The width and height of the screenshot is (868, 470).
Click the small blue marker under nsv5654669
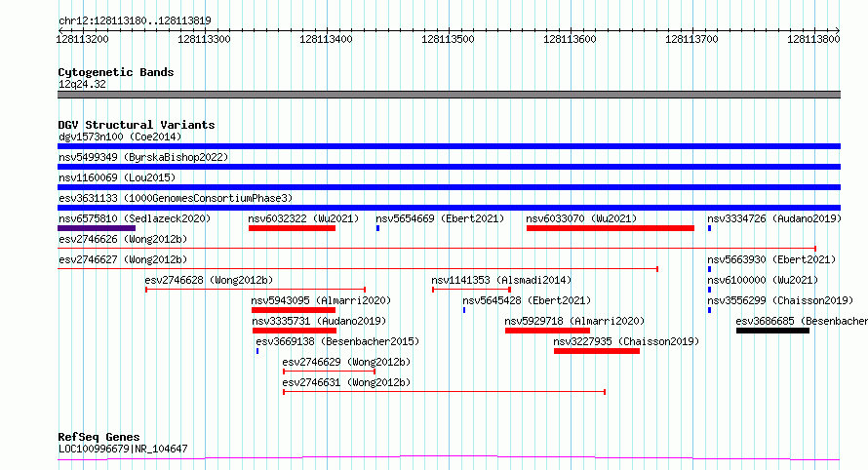[377, 228]
